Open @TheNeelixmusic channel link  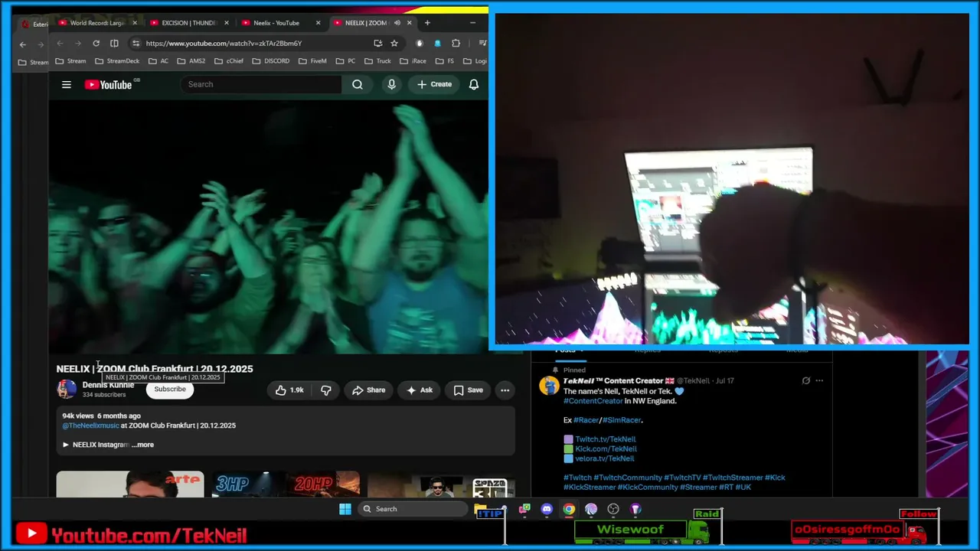point(90,425)
